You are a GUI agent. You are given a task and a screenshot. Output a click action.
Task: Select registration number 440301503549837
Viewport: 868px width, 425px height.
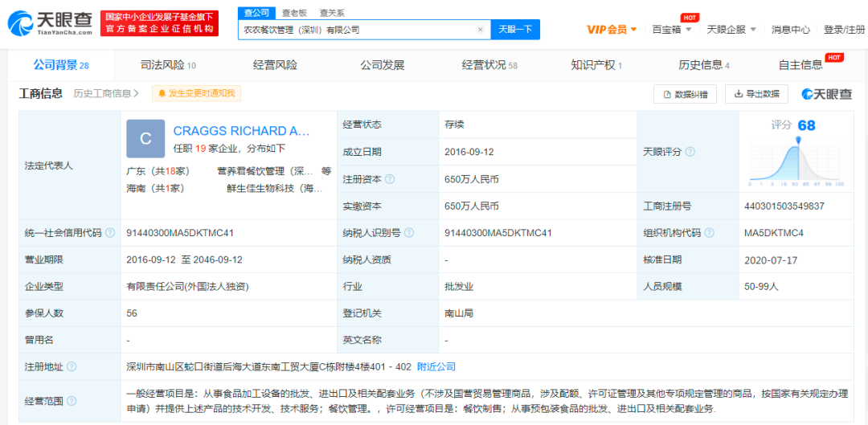click(x=784, y=206)
